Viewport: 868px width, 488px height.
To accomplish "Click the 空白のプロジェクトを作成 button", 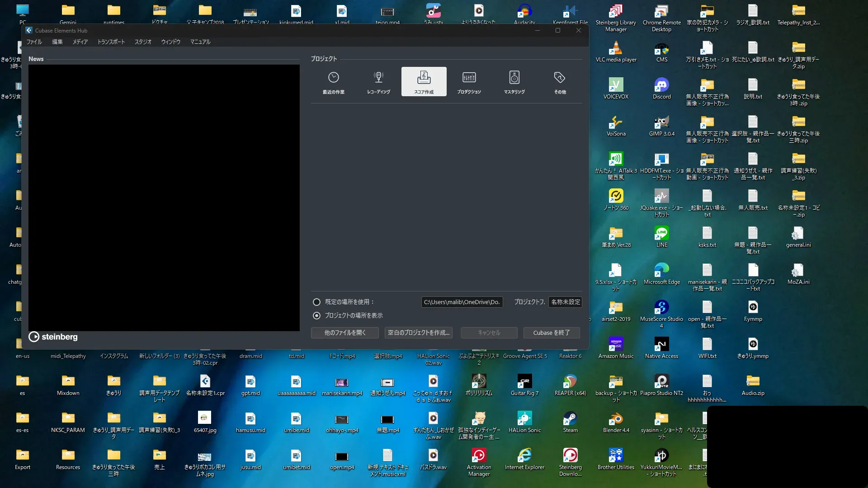I will pyautogui.click(x=419, y=333).
